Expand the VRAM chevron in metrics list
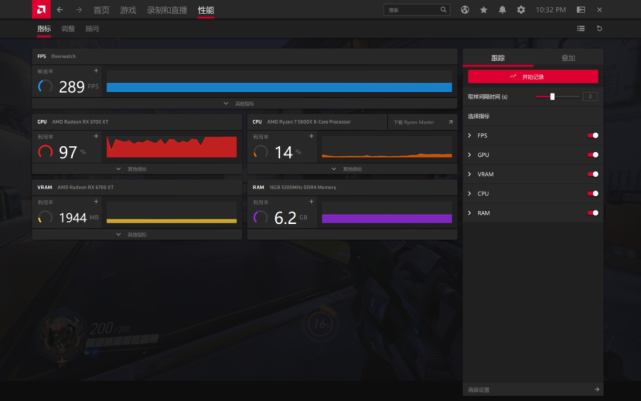Image resolution: width=641 pixels, height=401 pixels. click(470, 174)
